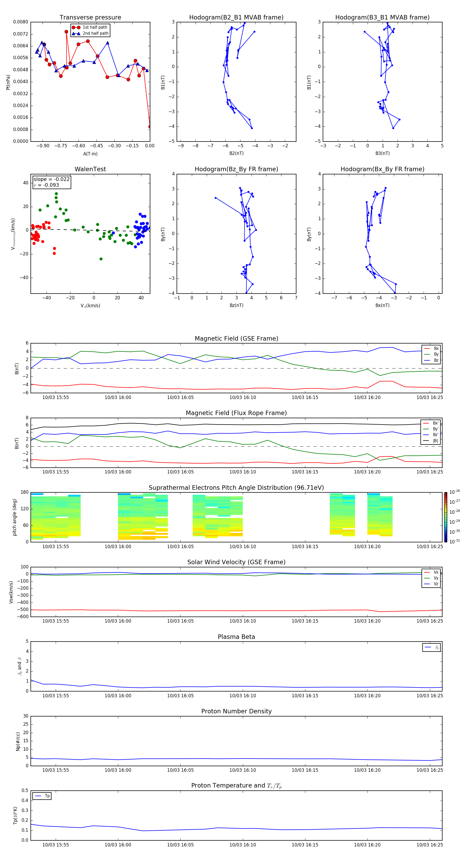473x868 pixels.
Task: Click '10/03 15:55' tick under pitch angle plot
Action: coord(55,547)
